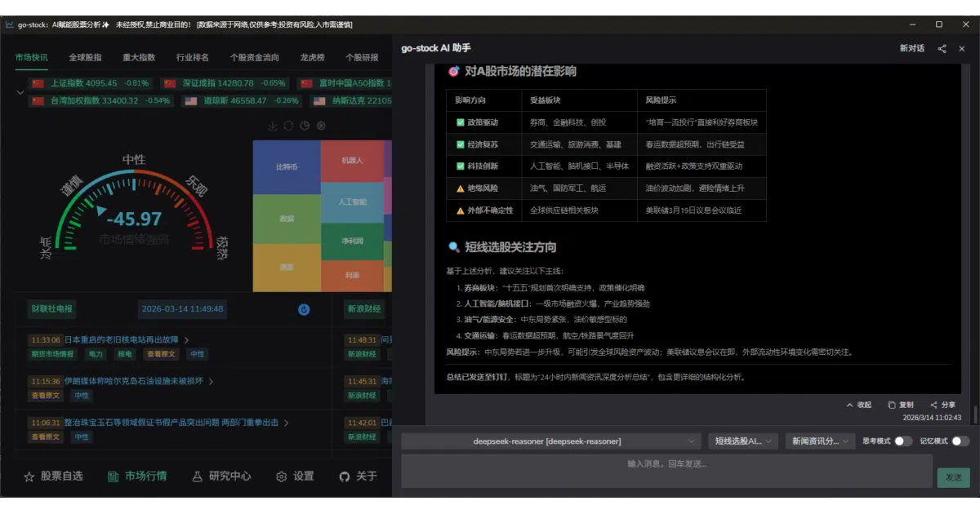Click headline 日本重启的老旧核电站再出故障
This screenshot has width=980, height=514.
121,340
